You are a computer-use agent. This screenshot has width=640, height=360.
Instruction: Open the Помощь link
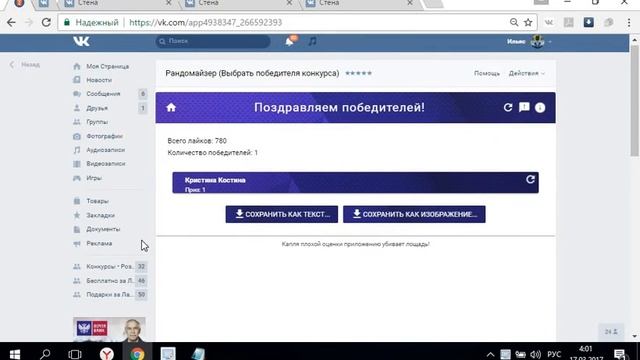(x=487, y=73)
